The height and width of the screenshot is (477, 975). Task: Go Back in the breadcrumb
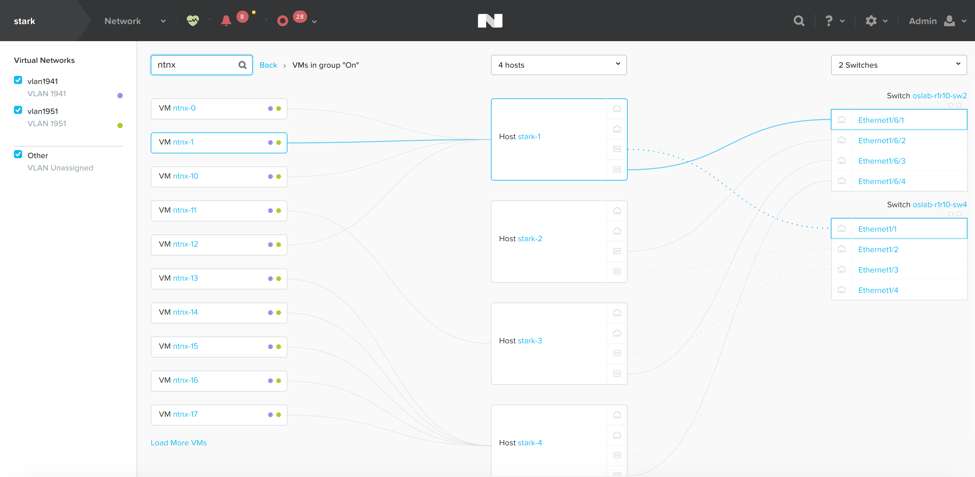tap(268, 65)
